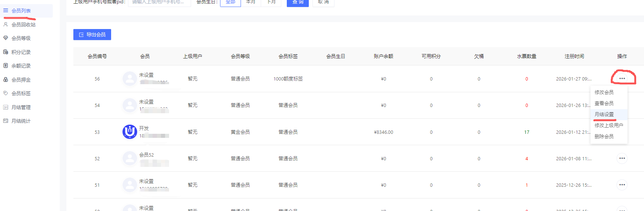Choose 月结设置 from the dropdown menu
The image size is (644, 211).
click(x=604, y=114)
